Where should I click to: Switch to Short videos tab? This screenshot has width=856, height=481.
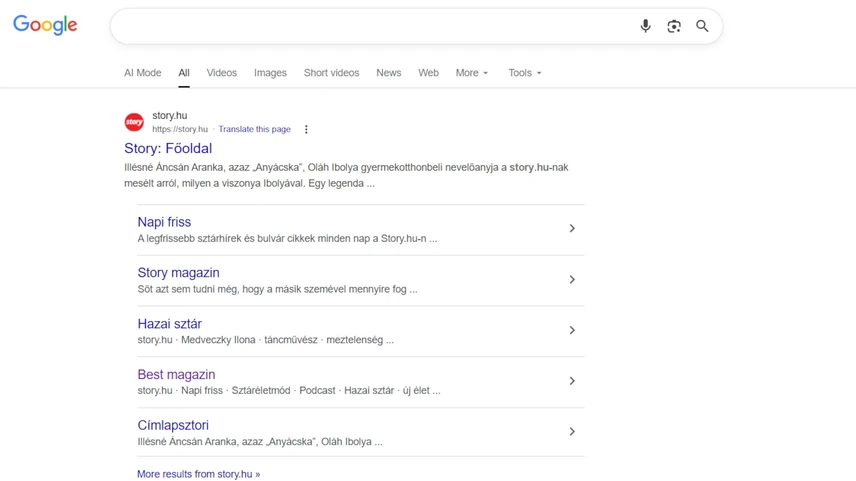click(x=331, y=73)
